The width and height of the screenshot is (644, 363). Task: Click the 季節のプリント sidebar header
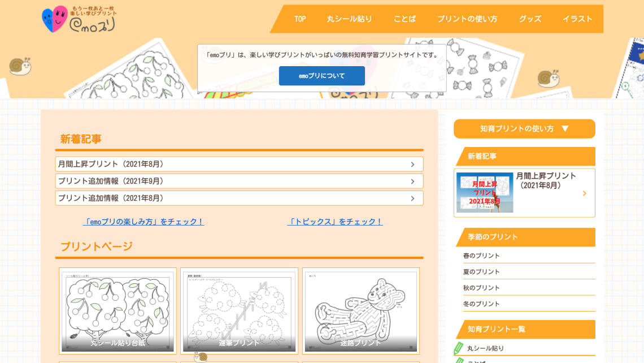pos(525,237)
